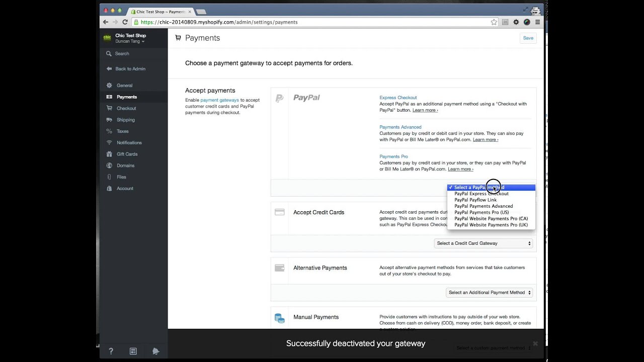The width and height of the screenshot is (644, 362).
Task: Click the Notifications signal icon
Action: tap(109, 143)
